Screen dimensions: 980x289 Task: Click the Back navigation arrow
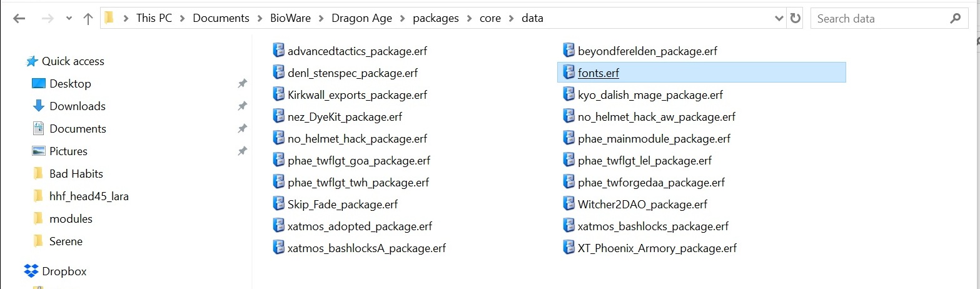tap(19, 19)
